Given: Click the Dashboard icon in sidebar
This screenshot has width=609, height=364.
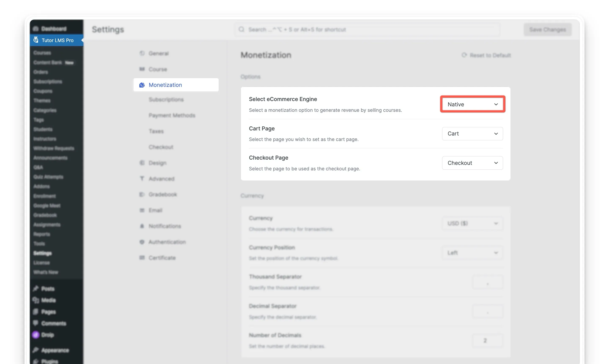Looking at the screenshot, I should (36, 29).
